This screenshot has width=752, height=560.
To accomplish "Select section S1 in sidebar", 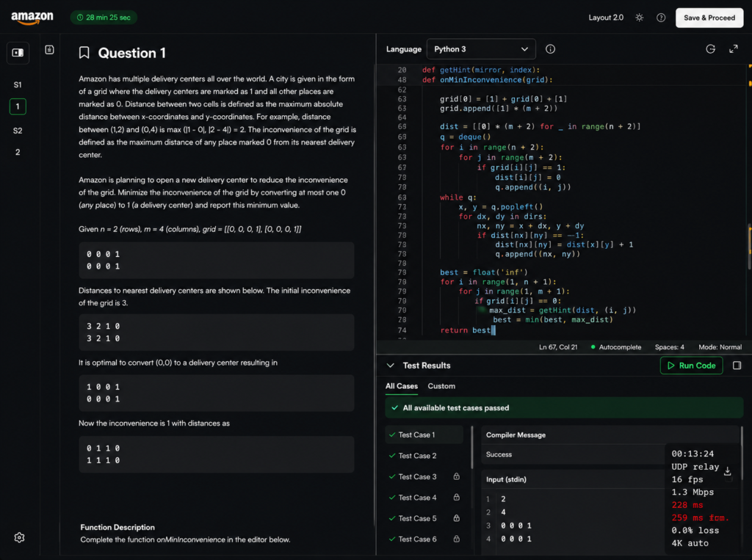I will click(18, 85).
